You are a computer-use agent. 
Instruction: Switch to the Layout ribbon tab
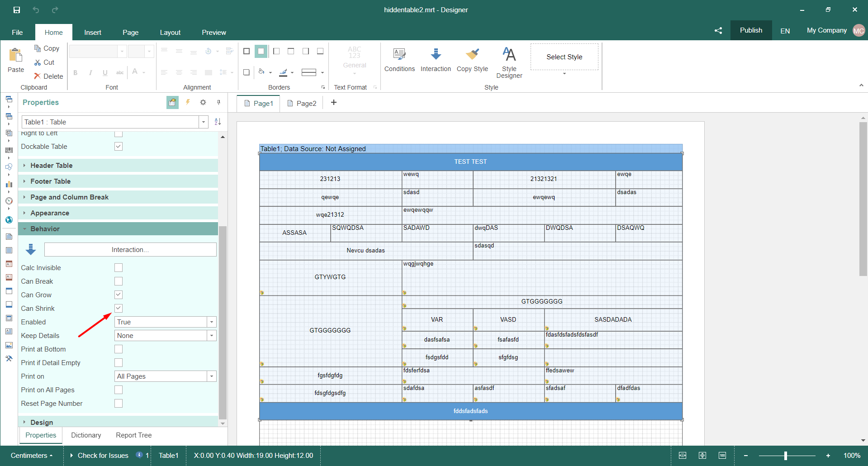point(170,33)
